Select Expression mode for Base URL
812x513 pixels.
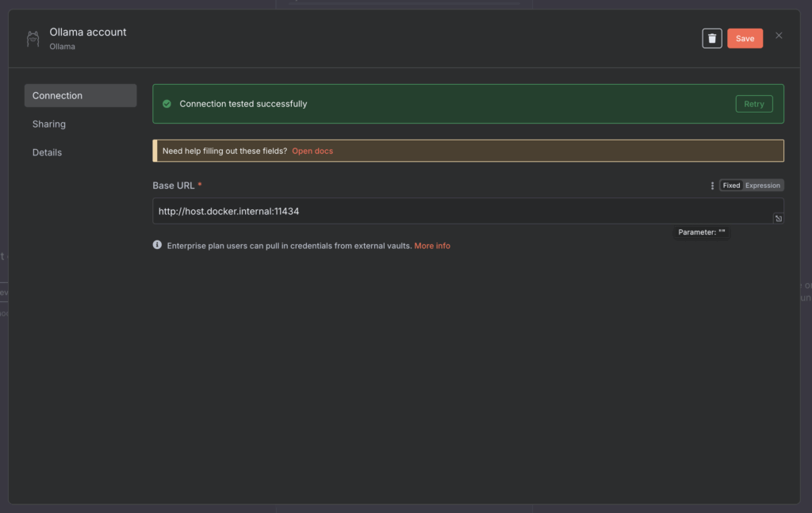(762, 186)
